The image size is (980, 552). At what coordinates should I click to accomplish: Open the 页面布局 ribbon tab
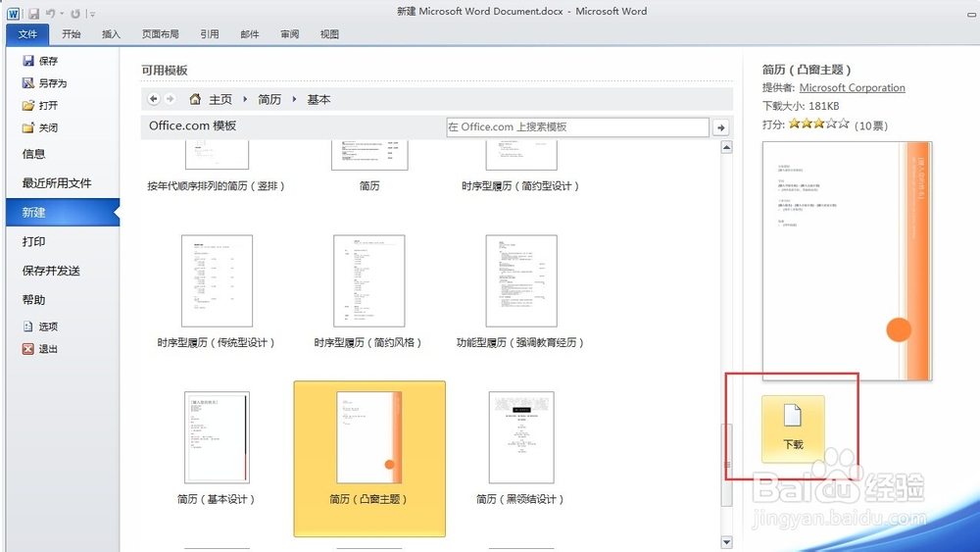[x=160, y=34]
